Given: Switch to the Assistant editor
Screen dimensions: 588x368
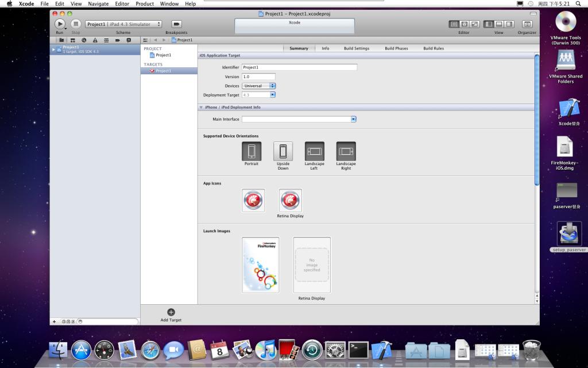Looking at the screenshot, I should coord(464,24).
